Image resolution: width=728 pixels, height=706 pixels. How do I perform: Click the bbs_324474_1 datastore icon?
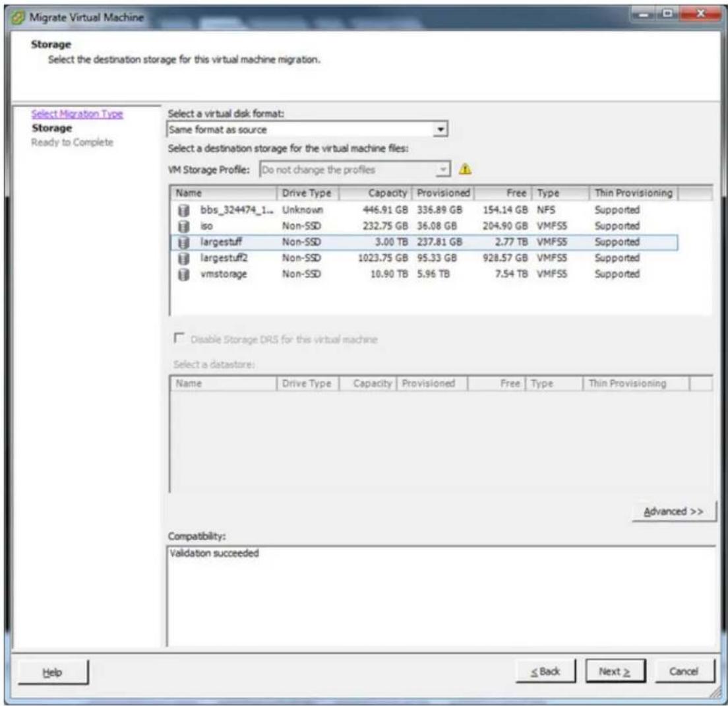coord(183,210)
